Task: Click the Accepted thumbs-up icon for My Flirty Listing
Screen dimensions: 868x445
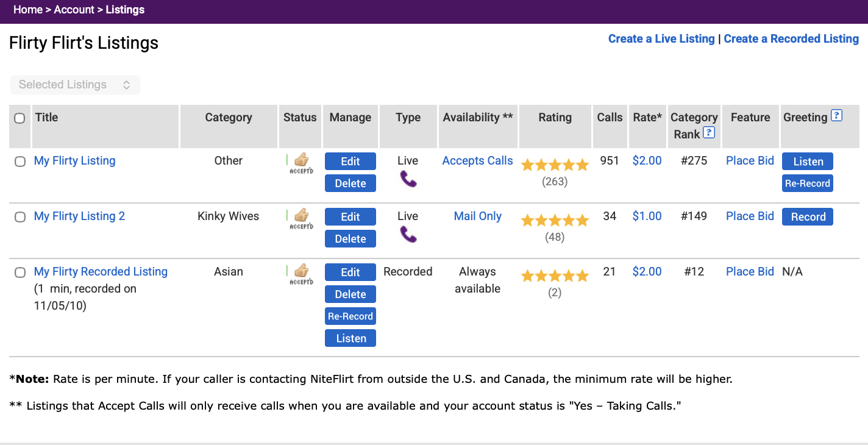Action: click(301, 164)
